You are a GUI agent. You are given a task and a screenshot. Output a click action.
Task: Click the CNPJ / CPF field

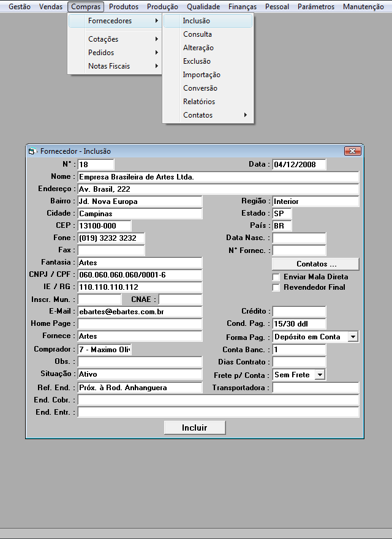tap(140, 274)
